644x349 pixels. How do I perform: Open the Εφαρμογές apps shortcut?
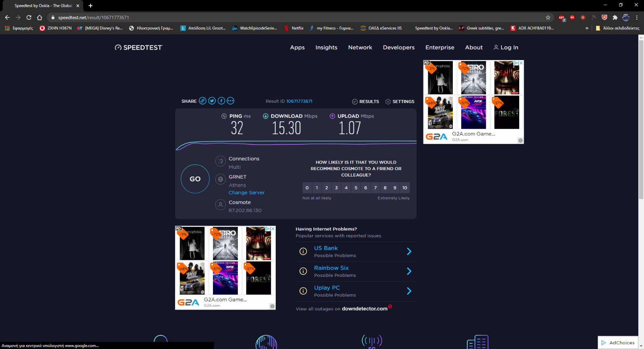pos(19,28)
